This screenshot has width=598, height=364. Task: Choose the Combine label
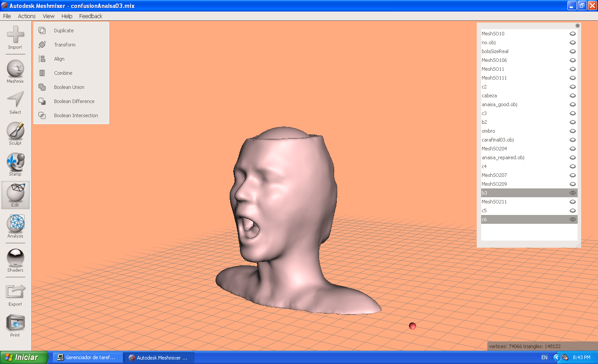pos(63,73)
